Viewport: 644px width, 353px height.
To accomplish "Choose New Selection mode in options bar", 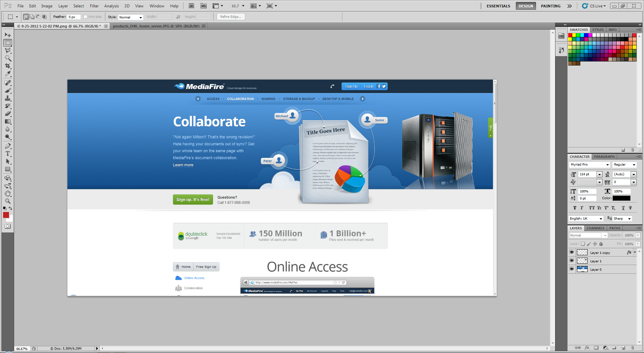I will click(26, 16).
